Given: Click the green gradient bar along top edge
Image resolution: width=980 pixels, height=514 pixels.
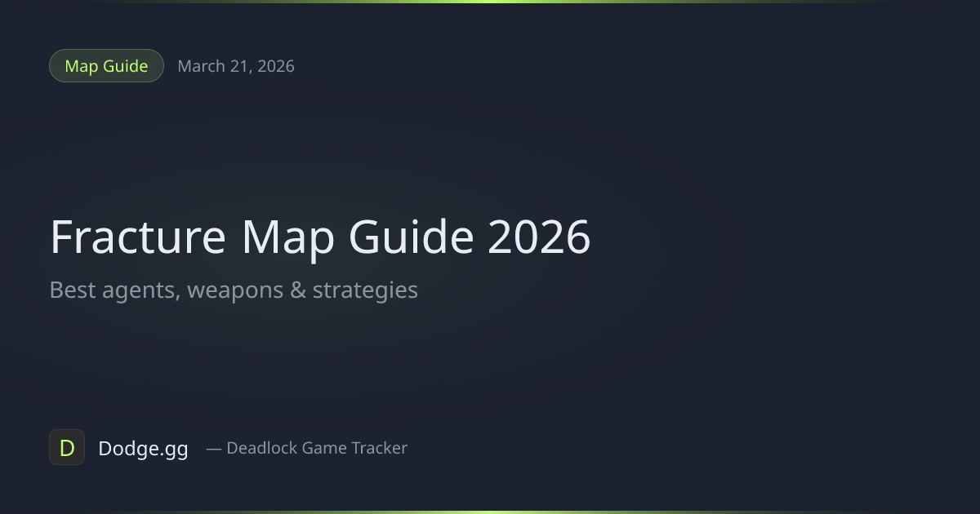Looking at the screenshot, I should click(x=490, y=2).
